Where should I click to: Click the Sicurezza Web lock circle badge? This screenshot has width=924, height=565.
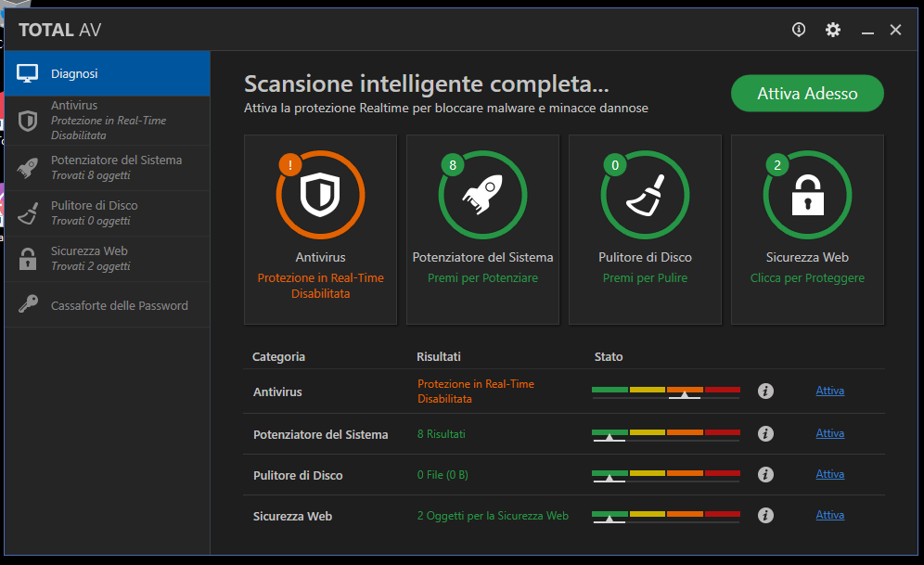807,195
